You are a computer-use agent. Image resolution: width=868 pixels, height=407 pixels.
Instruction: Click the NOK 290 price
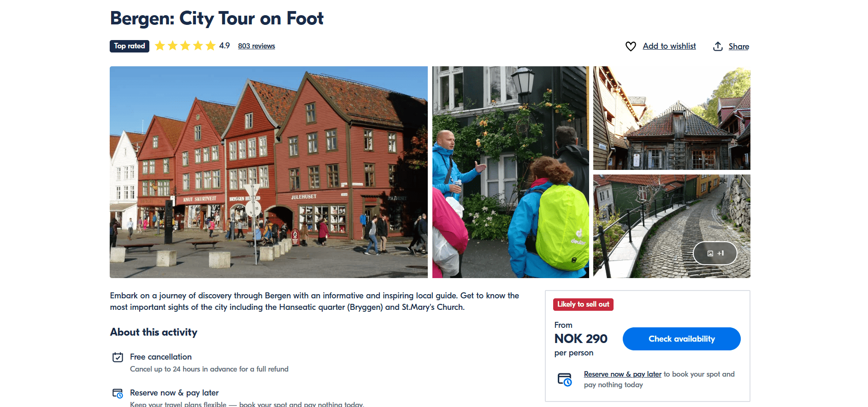(x=581, y=339)
